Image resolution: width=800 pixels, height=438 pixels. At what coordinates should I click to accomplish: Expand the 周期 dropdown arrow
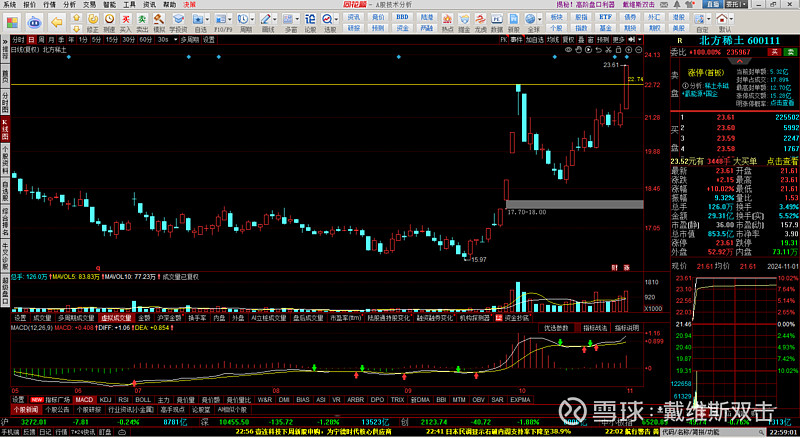pyautogui.click(x=252, y=19)
